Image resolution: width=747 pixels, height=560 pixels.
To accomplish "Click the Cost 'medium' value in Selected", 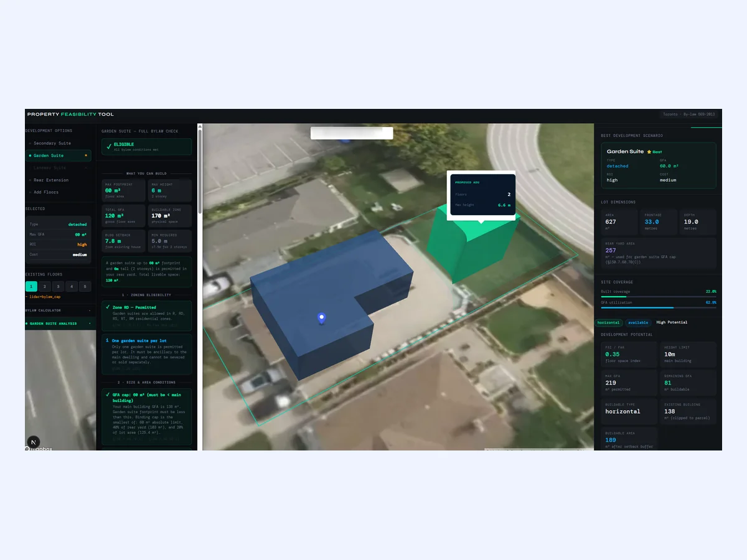I will pyautogui.click(x=80, y=254).
